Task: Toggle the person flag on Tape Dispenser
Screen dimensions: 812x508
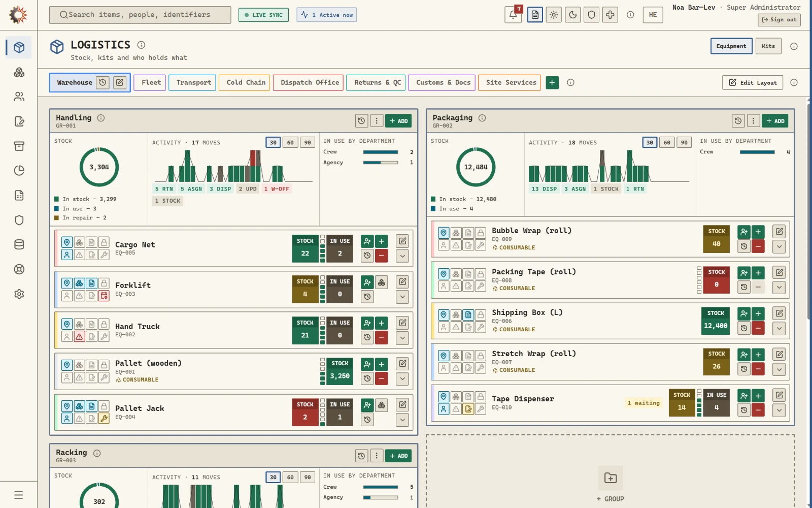Action: (444, 409)
